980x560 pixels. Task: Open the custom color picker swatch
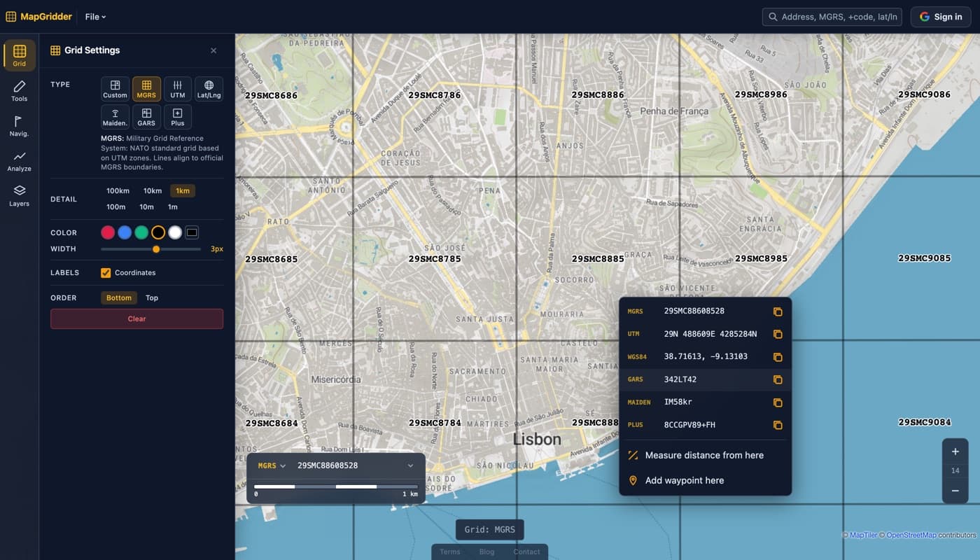192,232
